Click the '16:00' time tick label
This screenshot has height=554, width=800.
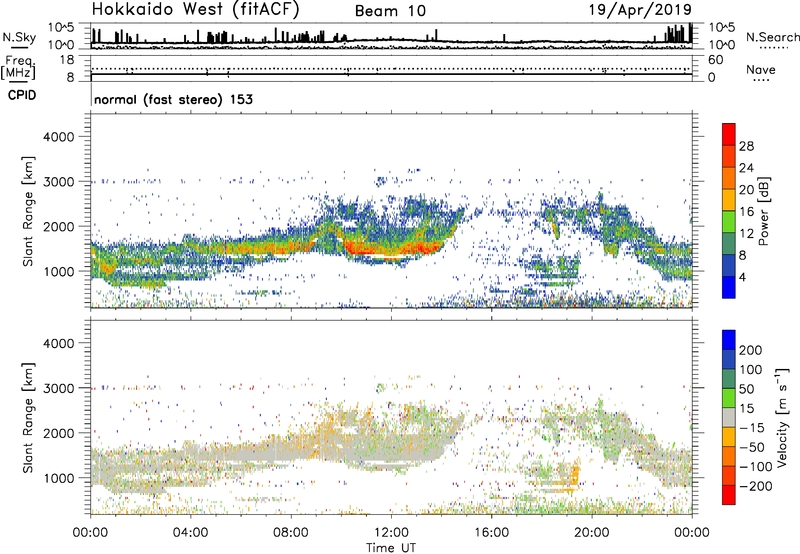click(x=491, y=533)
